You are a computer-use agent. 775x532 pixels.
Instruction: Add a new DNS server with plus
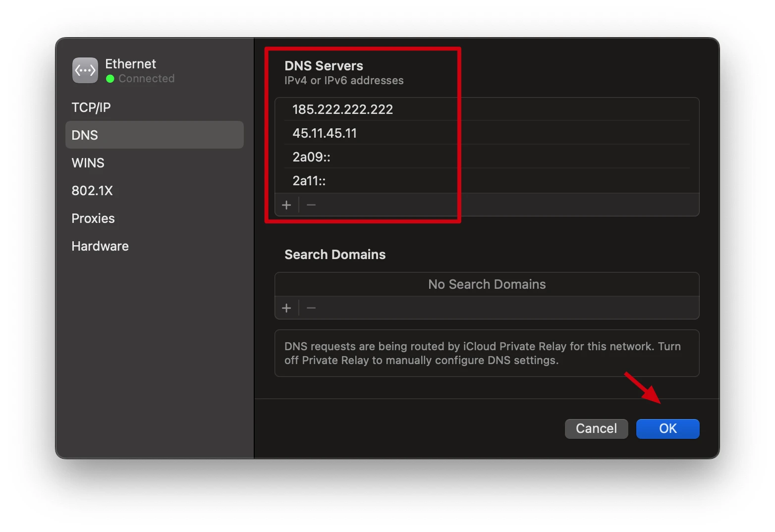286,205
